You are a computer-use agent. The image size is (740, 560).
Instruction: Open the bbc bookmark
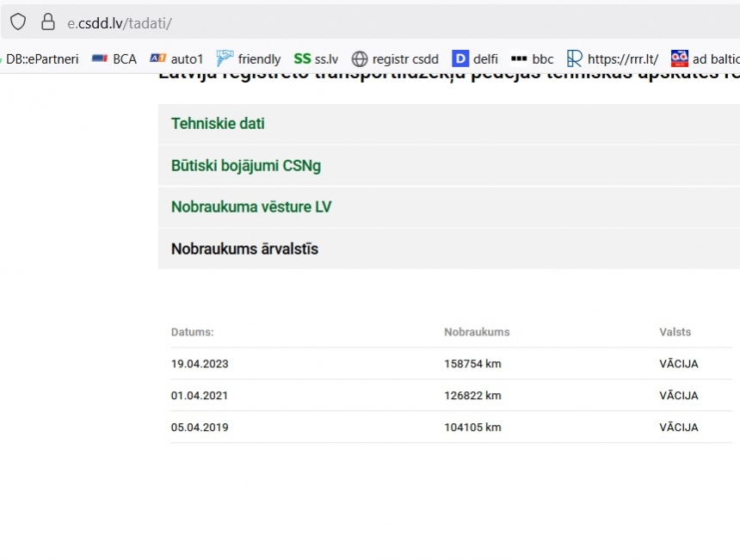point(533,59)
